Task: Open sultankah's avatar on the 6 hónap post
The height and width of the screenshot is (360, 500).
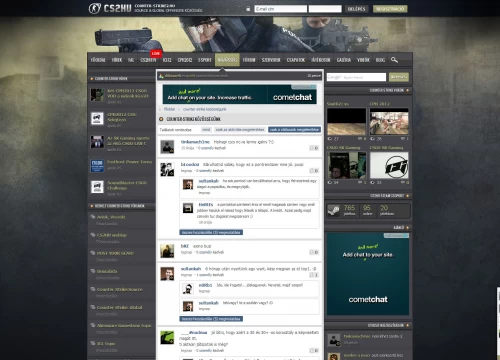Action: pyautogui.click(x=167, y=274)
